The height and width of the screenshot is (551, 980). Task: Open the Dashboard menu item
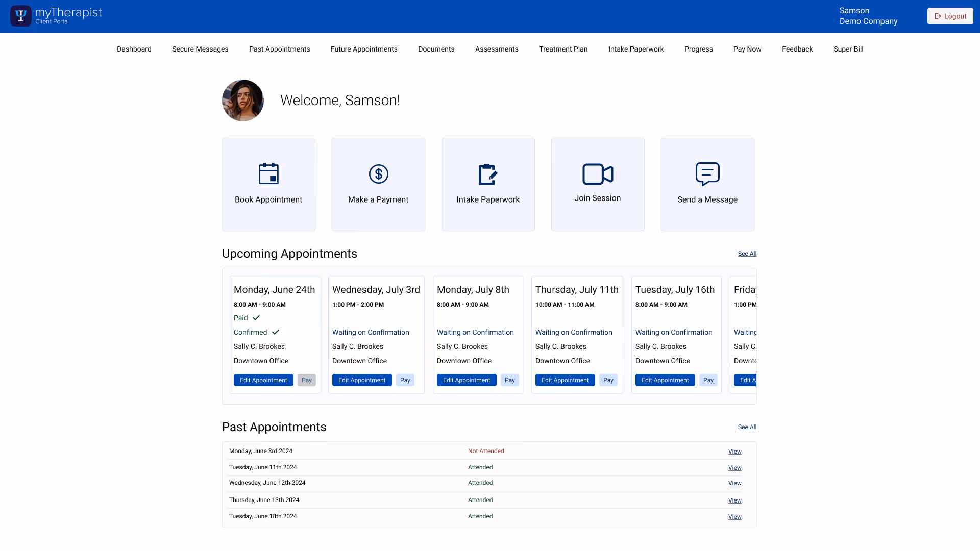(134, 49)
